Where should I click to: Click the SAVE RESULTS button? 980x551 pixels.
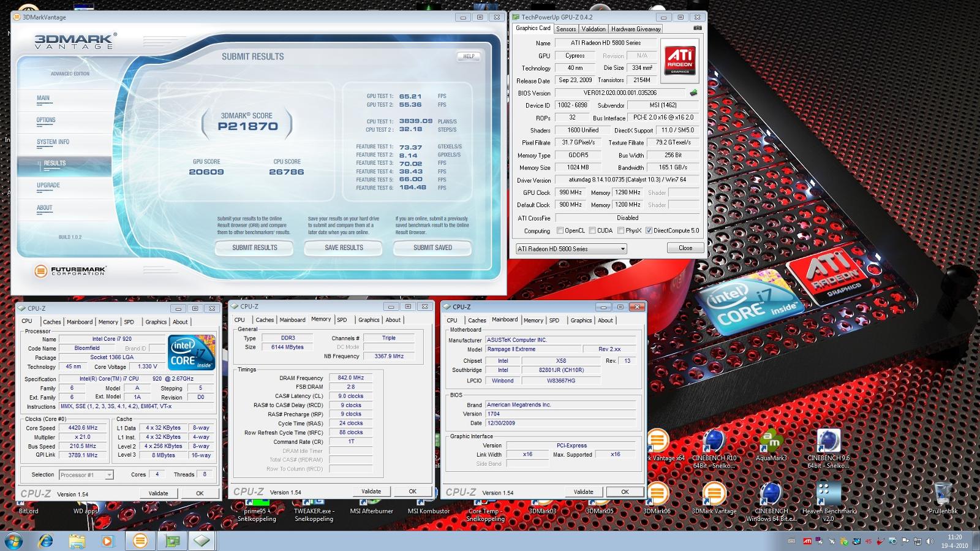[344, 248]
